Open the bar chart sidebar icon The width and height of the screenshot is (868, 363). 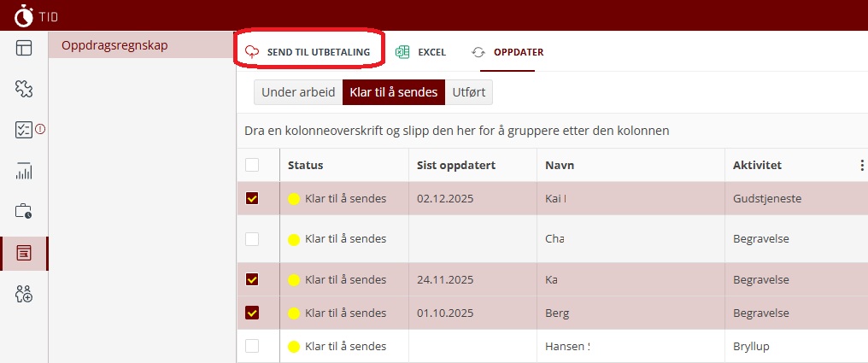(24, 171)
